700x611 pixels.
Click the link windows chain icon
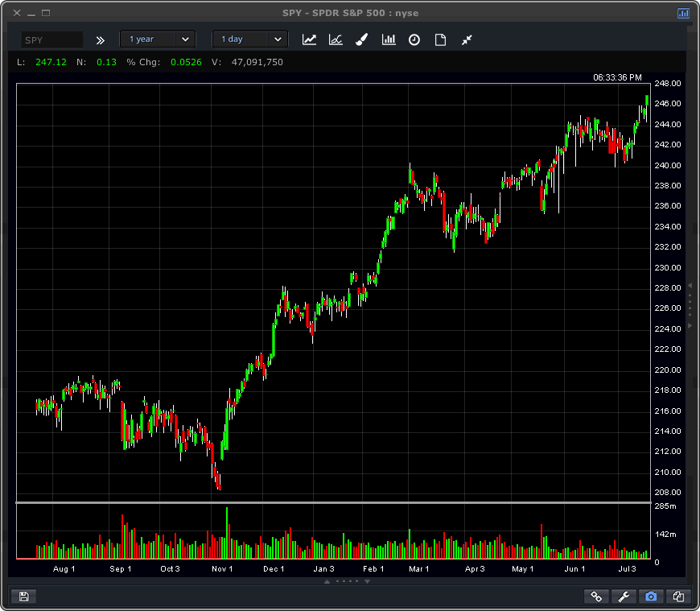pos(596,597)
